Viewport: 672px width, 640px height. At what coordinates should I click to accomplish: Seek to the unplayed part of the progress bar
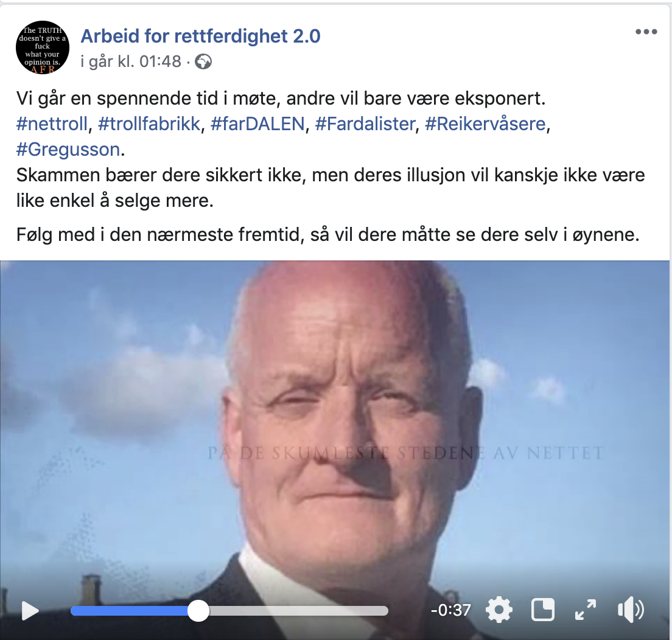[x=298, y=610]
